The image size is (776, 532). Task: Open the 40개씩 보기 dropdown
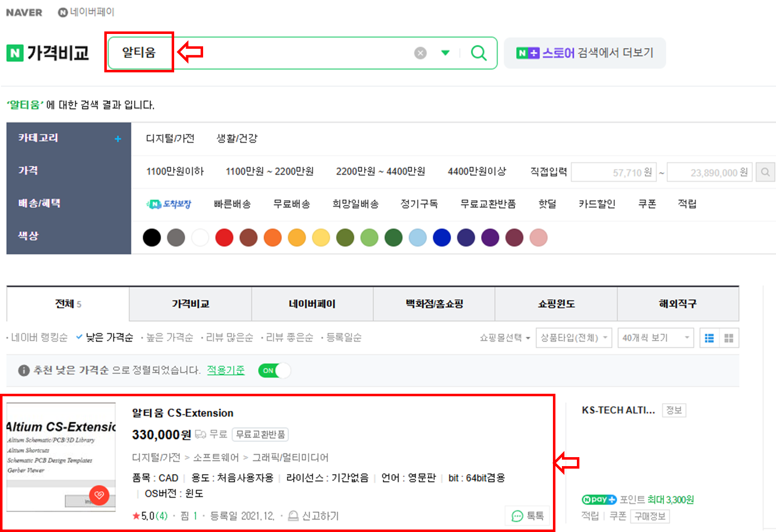[655, 338]
